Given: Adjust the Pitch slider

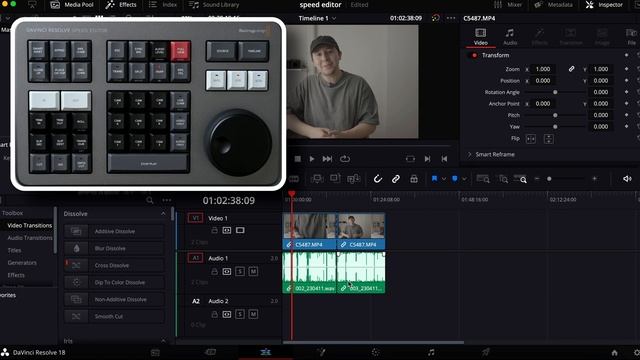Looking at the screenshot, I should point(555,115).
